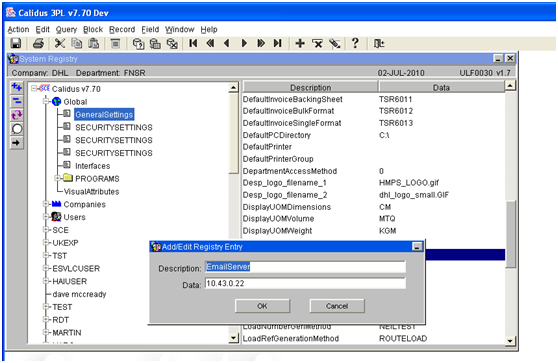Click the refresh arrows sidebar icon
Screen dimensions: 558x363
point(17,115)
